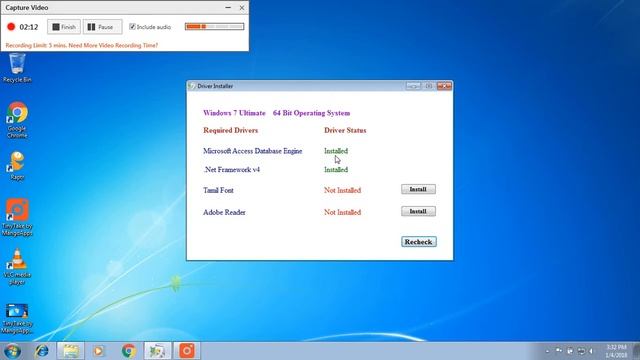Screen dimensions: 640x360
Task: Click the Installed status of .Net Framework v4
Action: pyautogui.click(x=336, y=170)
